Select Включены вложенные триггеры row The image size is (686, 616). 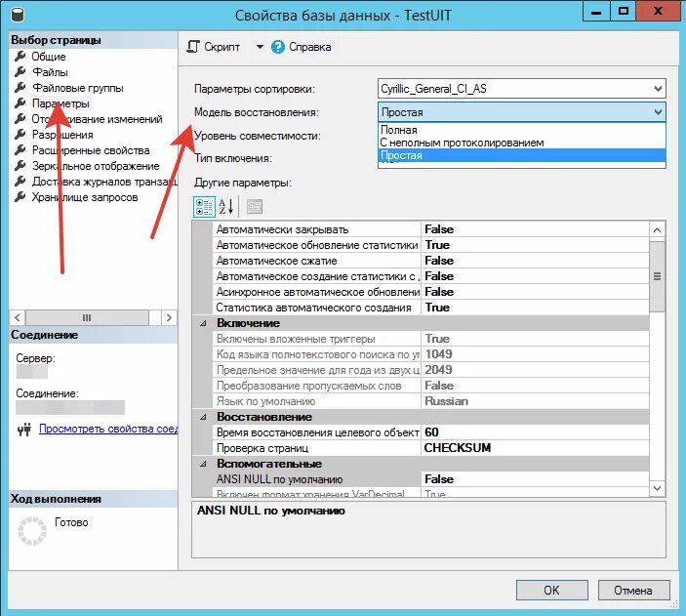(430, 339)
